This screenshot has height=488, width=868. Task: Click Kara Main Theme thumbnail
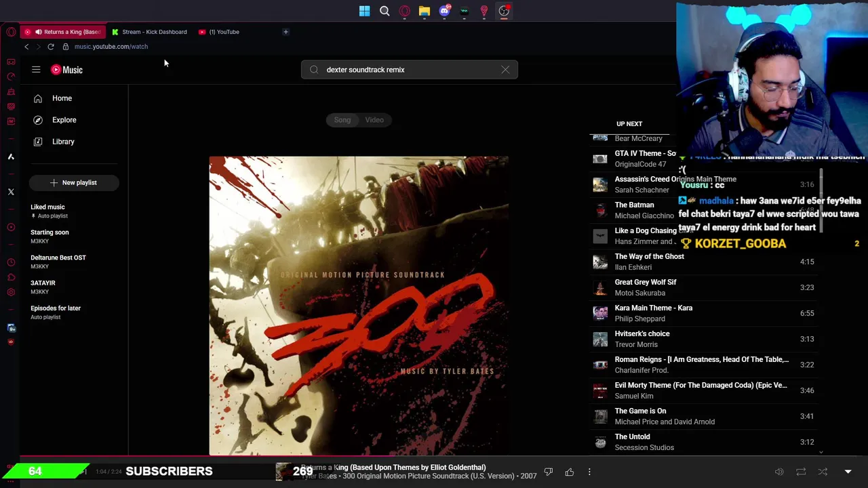(x=600, y=313)
